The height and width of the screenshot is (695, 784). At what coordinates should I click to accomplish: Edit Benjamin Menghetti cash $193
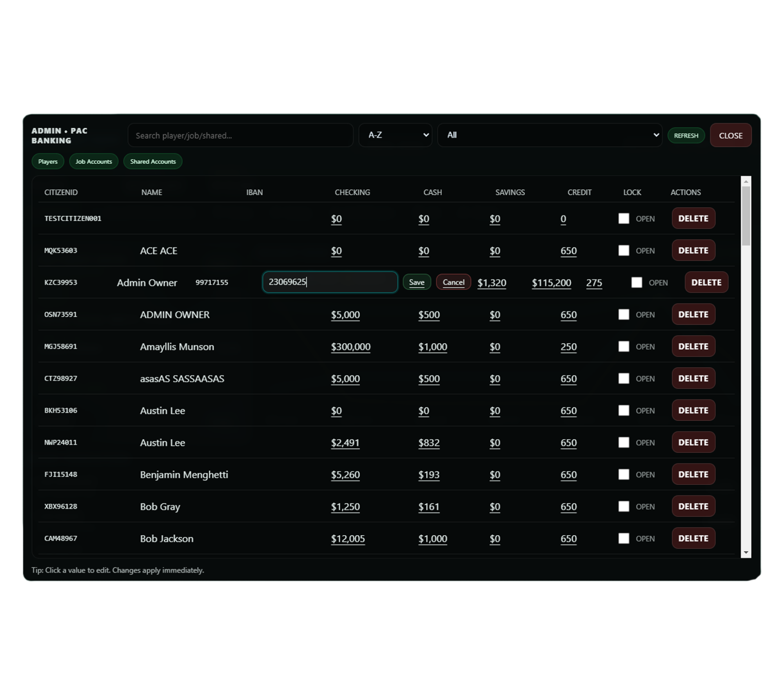pos(429,475)
